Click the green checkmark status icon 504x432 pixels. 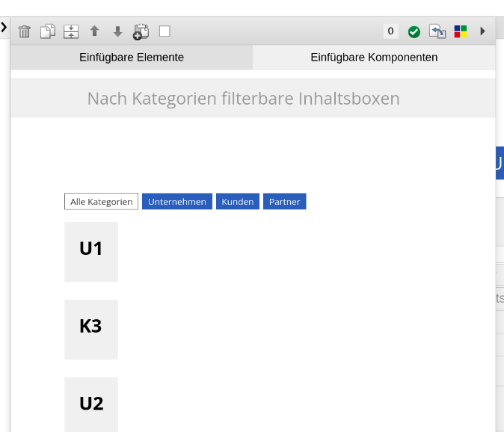(x=414, y=32)
